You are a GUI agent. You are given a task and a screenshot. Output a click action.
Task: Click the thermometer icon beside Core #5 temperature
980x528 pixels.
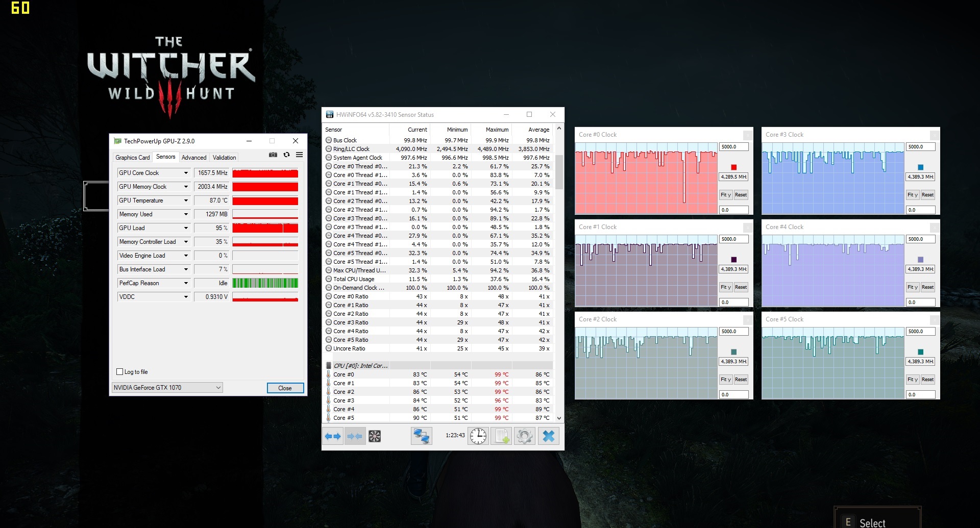point(329,418)
